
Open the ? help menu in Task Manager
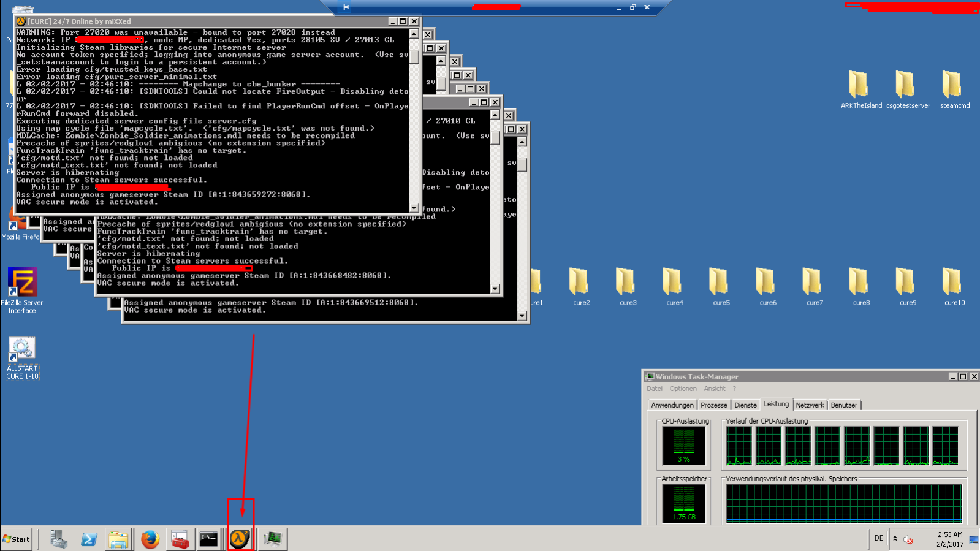tap(734, 389)
